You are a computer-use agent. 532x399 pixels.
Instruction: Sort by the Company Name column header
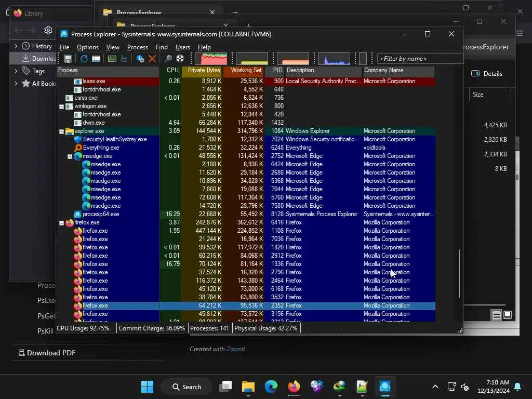pos(398,70)
